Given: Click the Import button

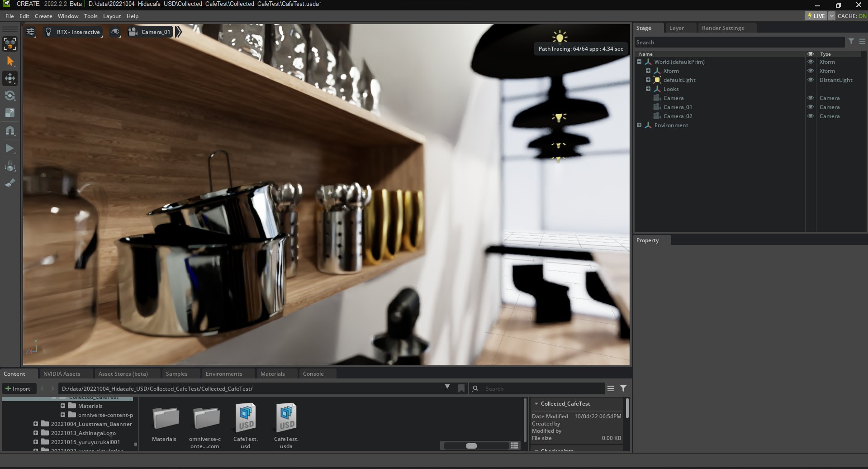Looking at the screenshot, I should 18,388.
